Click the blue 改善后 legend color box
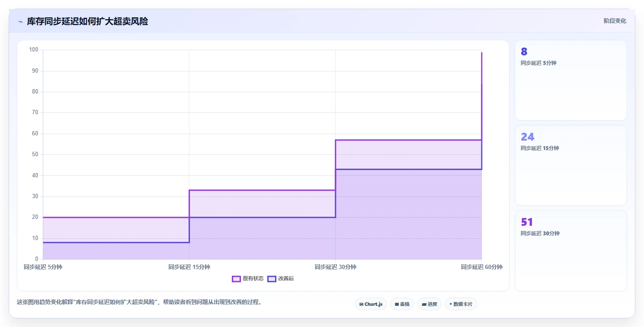Viewport: 644px width, 327px height. click(272, 279)
